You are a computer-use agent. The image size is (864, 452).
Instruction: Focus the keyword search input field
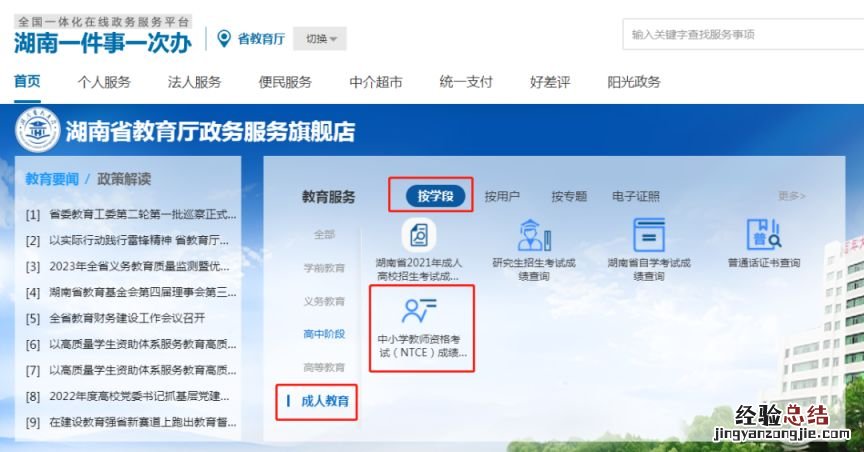743,35
